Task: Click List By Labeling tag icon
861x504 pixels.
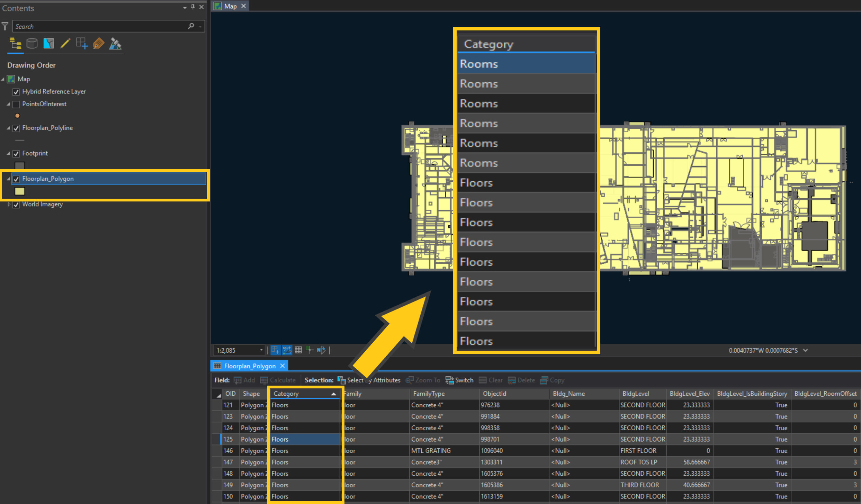Action: (x=98, y=44)
